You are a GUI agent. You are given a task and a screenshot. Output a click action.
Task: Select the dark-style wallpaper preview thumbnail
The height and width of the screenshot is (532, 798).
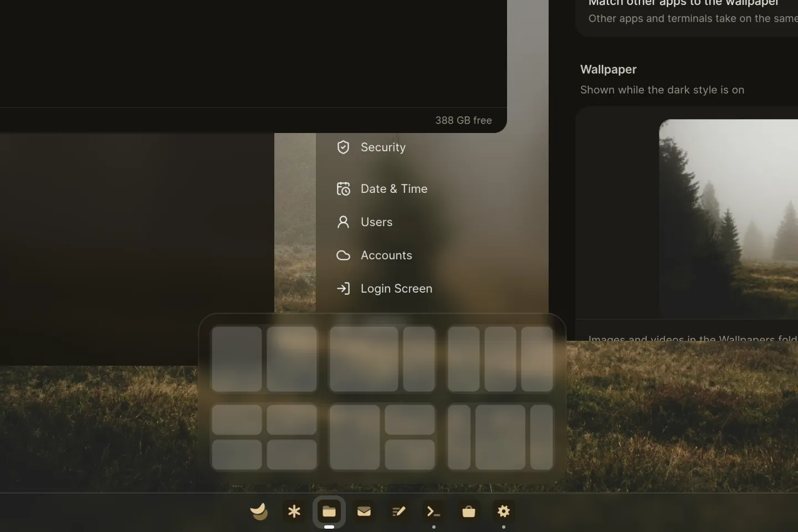click(728, 219)
